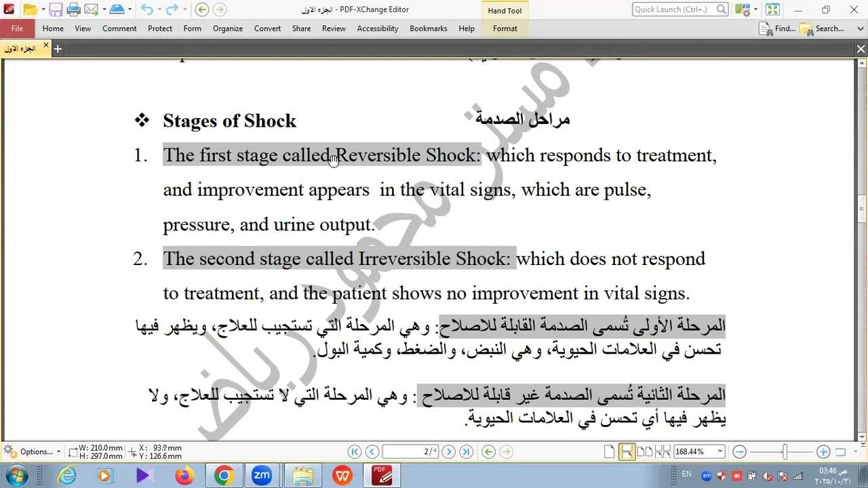868x488 pixels.
Task: Open the Bookmarks ribbon tab
Action: 429,28
